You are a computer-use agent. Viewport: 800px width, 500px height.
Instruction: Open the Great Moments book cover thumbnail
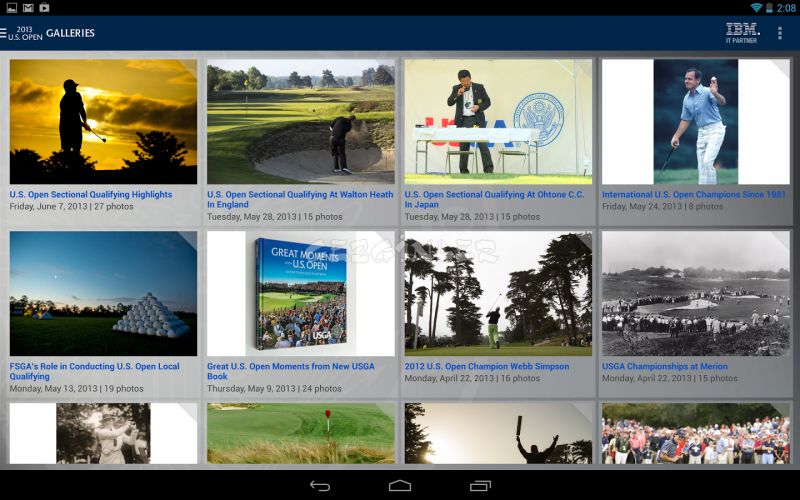[301, 293]
